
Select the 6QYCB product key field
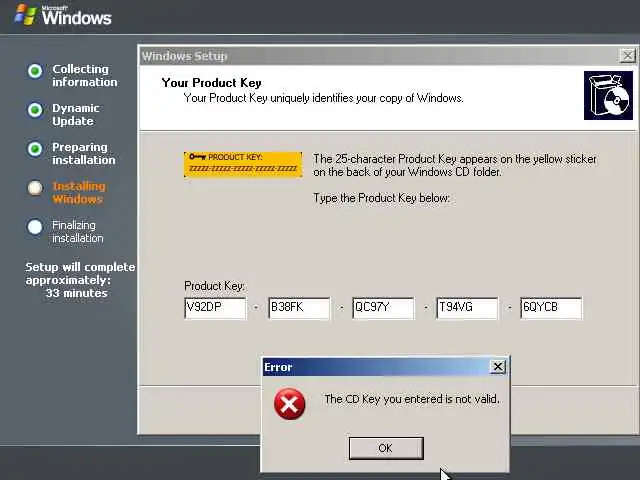pos(551,308)
